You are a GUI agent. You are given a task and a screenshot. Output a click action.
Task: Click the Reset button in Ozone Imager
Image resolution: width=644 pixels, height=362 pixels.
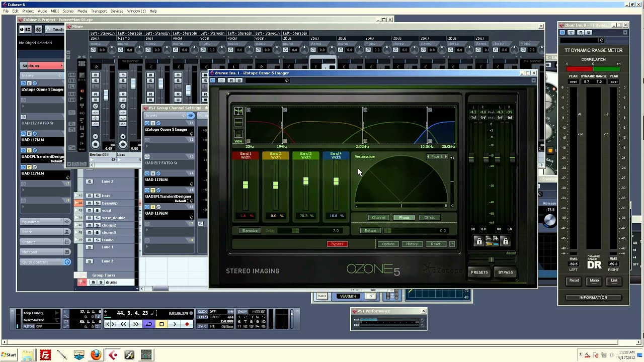click(436, 244)
